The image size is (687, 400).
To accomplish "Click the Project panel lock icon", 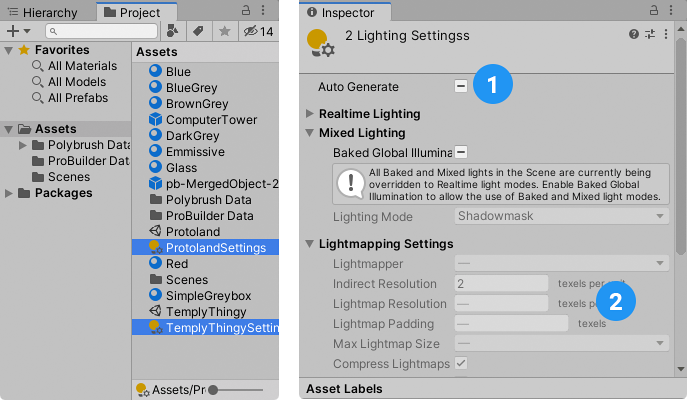I will tap(246, 10).
